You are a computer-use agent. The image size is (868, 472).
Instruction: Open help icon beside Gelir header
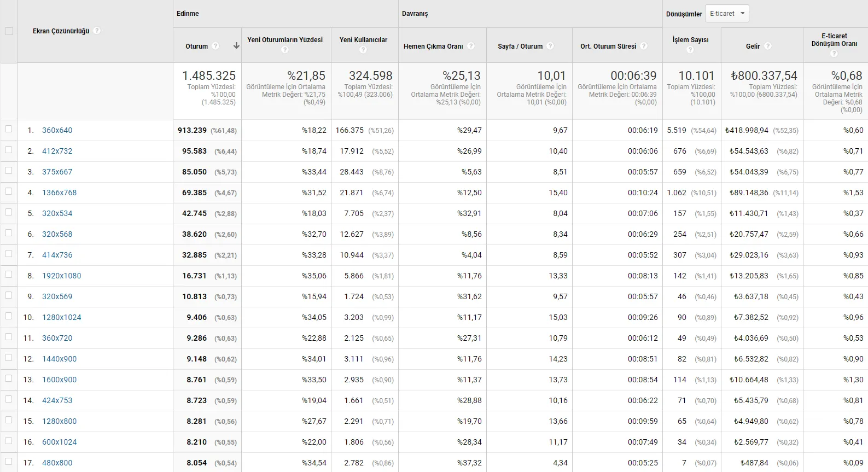[768, 46]
